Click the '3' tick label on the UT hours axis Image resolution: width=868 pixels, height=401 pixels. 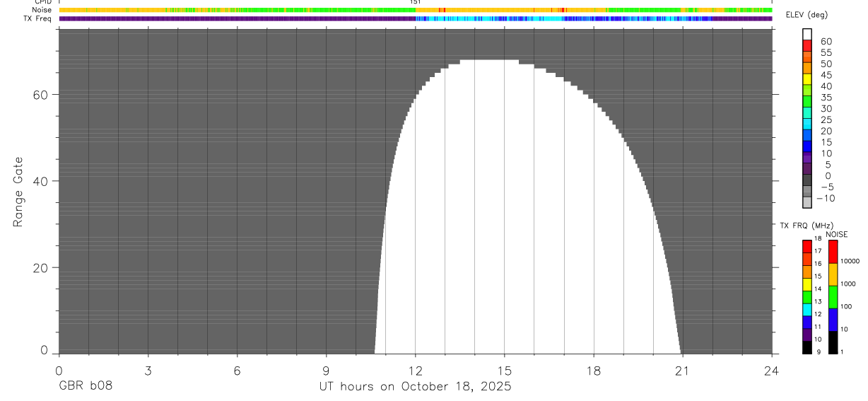click(x=148, y=370)
